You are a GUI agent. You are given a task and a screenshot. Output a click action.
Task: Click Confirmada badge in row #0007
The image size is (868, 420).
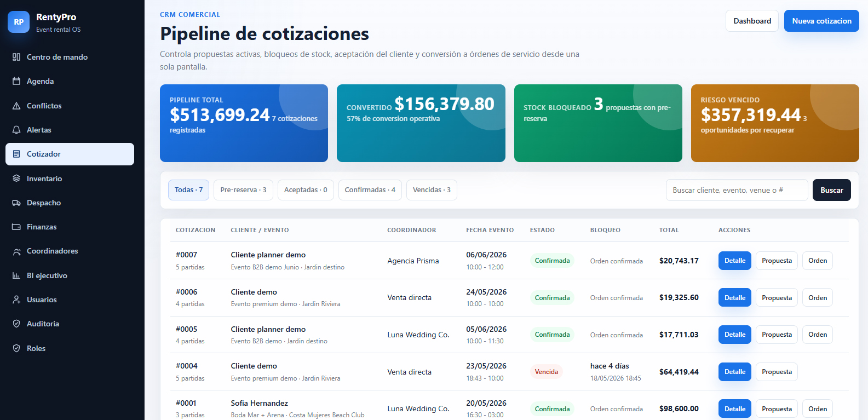(x=552, y=261)
